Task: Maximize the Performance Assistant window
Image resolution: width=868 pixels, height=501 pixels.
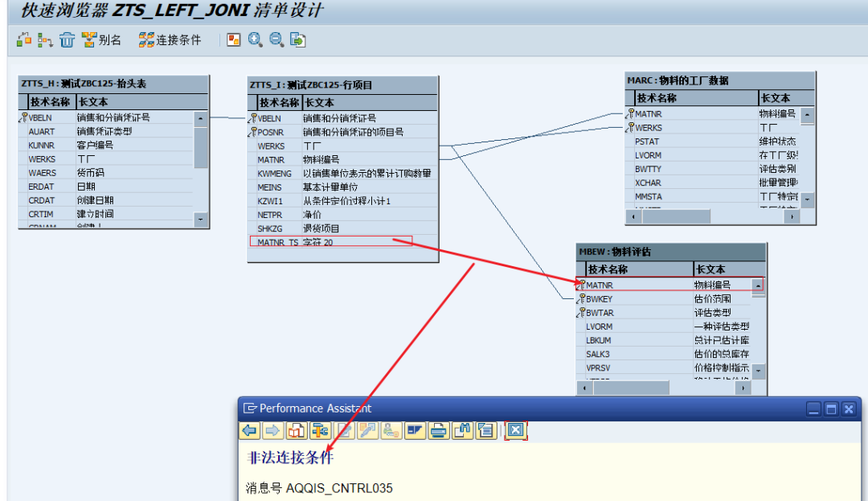Action: 831,409
